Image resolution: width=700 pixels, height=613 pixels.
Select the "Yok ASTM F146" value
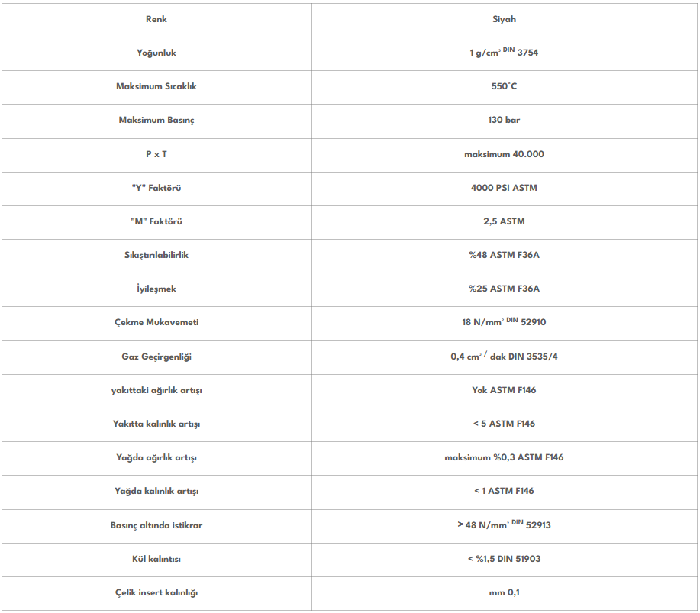click(504, 390)
